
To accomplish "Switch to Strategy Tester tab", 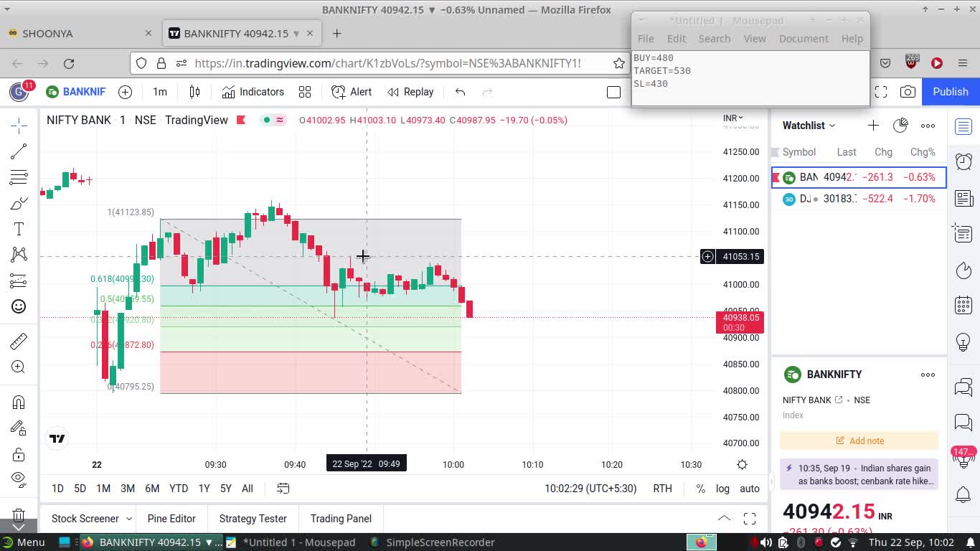I will (x=253, y=519).
